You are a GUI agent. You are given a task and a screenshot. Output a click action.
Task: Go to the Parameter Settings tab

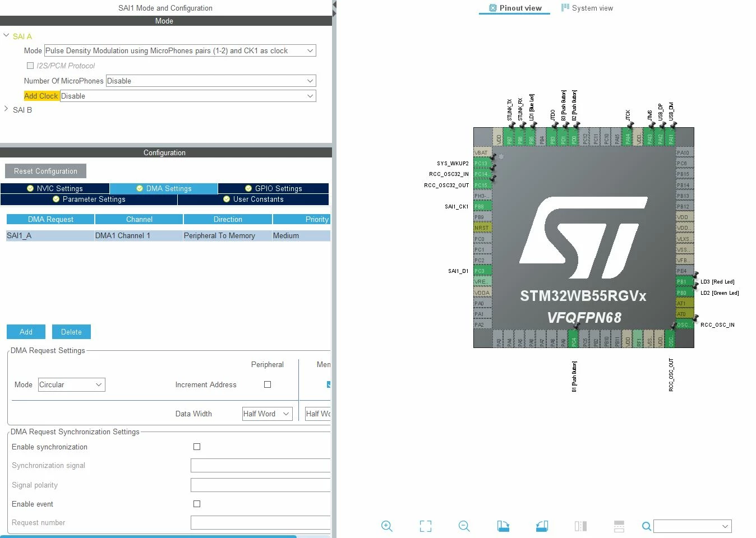coord(89,199)
